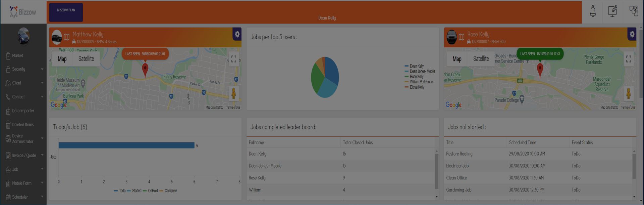Click the Mobile Form clipboard icon
Viewport: 644px width, 205px height.
8,183
